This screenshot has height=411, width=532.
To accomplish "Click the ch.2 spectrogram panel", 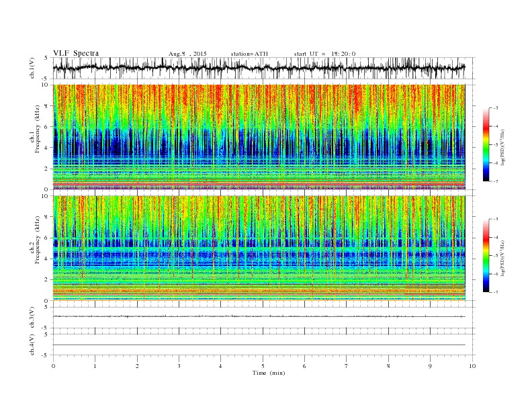I will tap(259, 248).
